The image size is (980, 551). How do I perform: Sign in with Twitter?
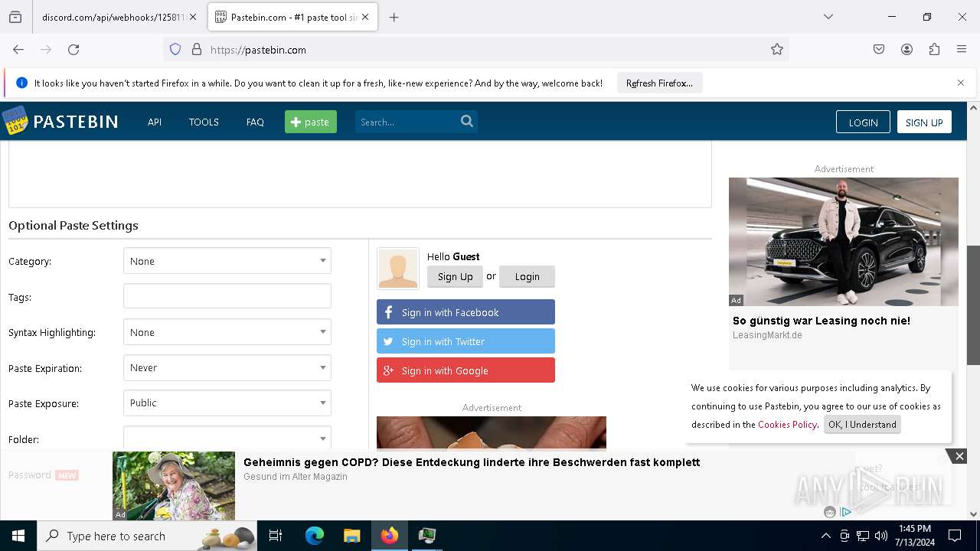coord(465,341)
